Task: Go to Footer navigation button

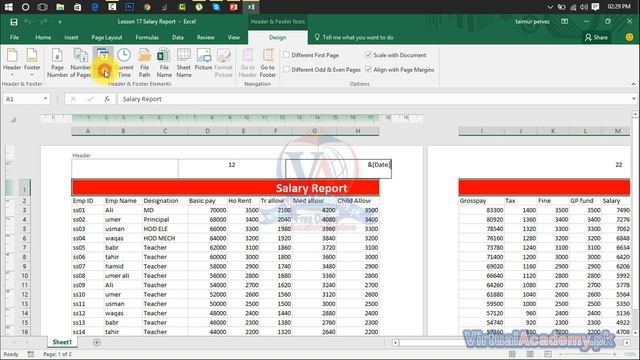Action: point(268,63)
